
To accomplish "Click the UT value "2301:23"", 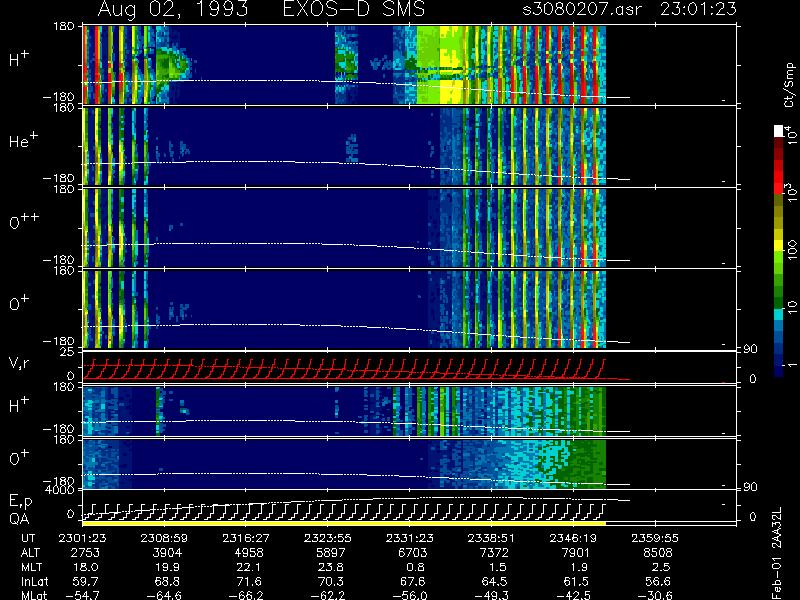I will tap(83, 538).
